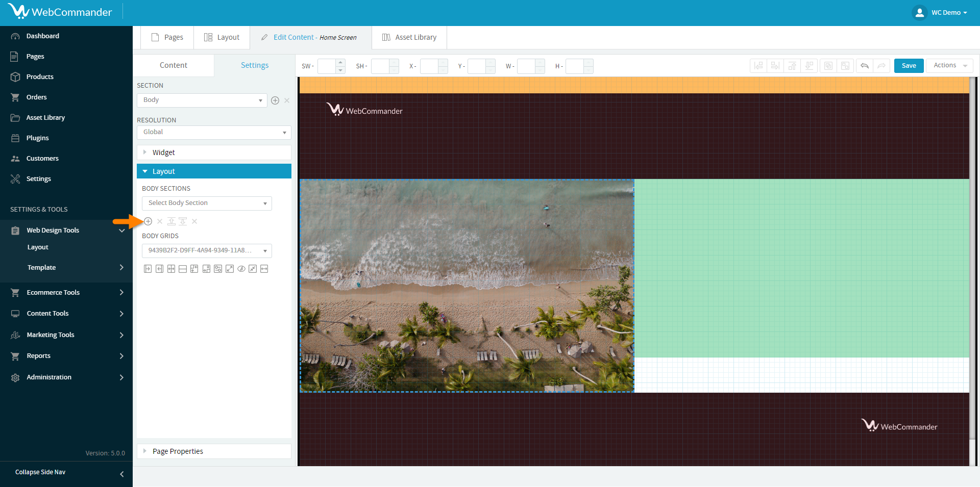Click the grid settings sliders icon
The height and width of the screenshot is (487, 980).
click(x=218, y=269)
